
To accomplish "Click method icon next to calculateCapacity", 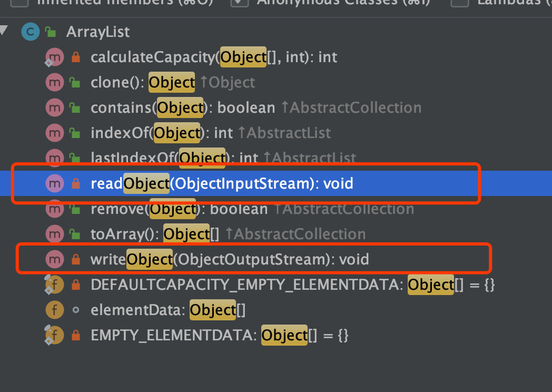I will [55, 57].
